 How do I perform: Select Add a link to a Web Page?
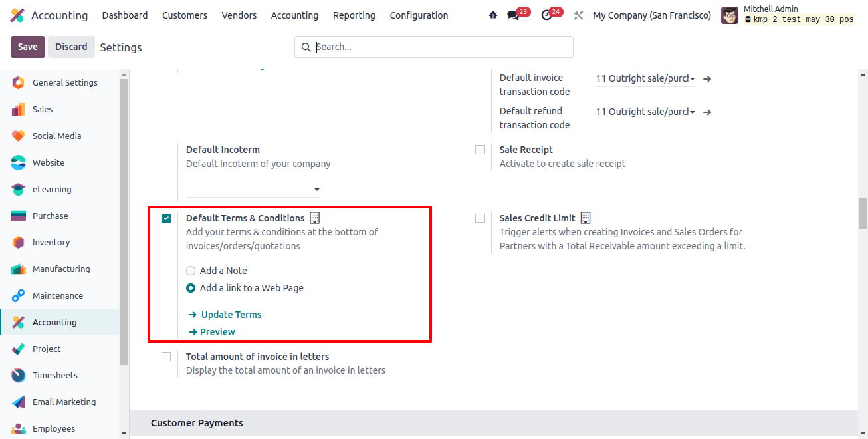[x=191, y=288]
